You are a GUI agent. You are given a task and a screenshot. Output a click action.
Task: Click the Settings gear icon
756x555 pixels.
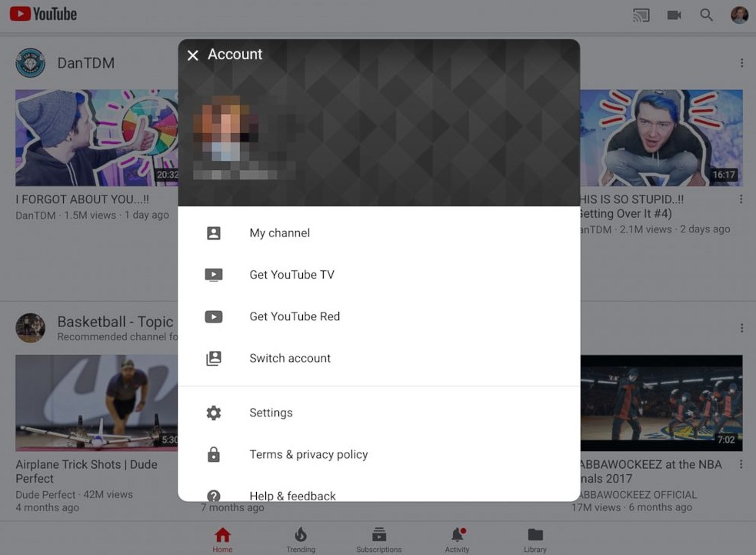214,413
